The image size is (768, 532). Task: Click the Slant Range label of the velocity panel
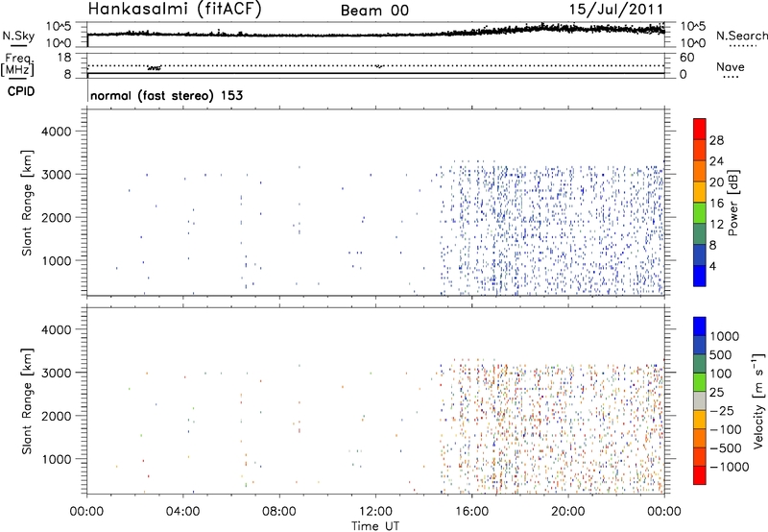[x=27, y=401]
